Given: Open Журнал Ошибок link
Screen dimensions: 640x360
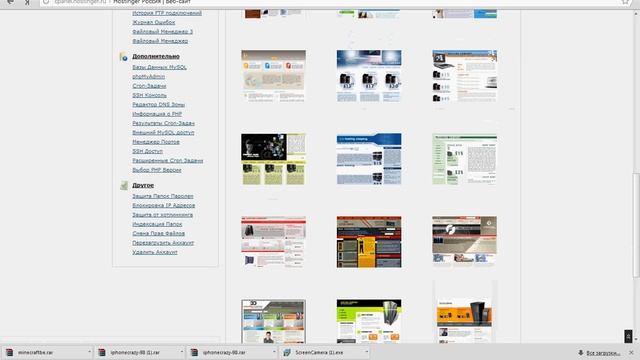Looking at the screenshot, I should pos(153,22).
